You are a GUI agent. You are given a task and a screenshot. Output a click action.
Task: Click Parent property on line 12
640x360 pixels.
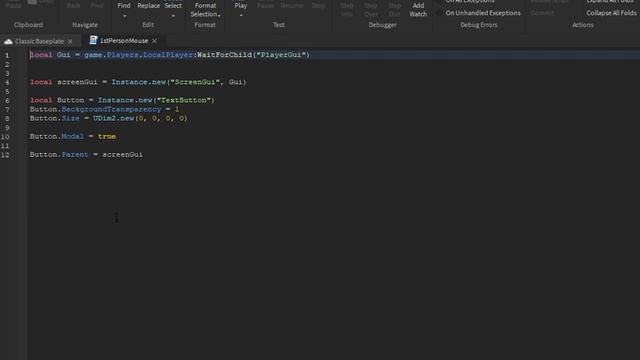click(x=75, y=155)
